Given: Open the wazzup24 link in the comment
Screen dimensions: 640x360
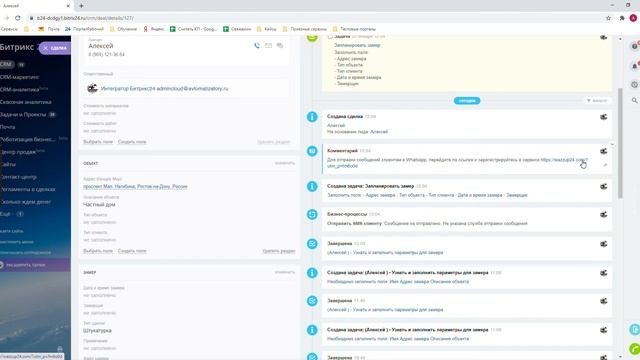Looking at the screenshot, I should tap(564, 160).
